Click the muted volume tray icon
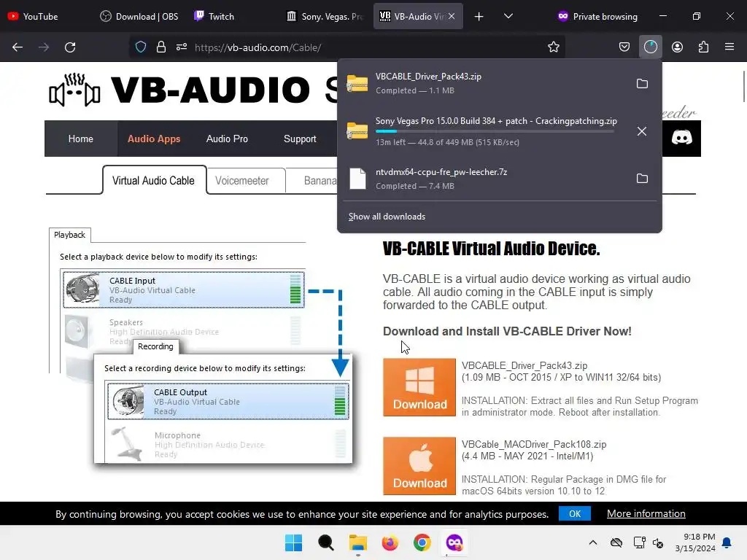The image size is (747, 560). click(658, 542)
